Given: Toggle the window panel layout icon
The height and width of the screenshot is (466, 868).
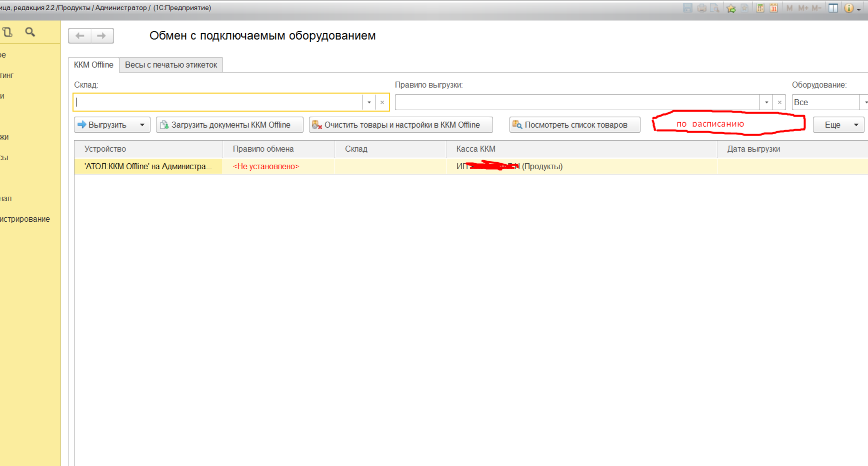Looking at the screenshot, I should (x=833, y=8).
